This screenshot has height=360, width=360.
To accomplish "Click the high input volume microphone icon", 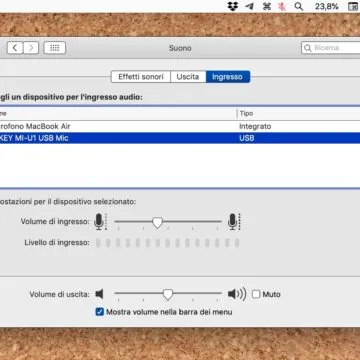I will [x=234, y=222].
